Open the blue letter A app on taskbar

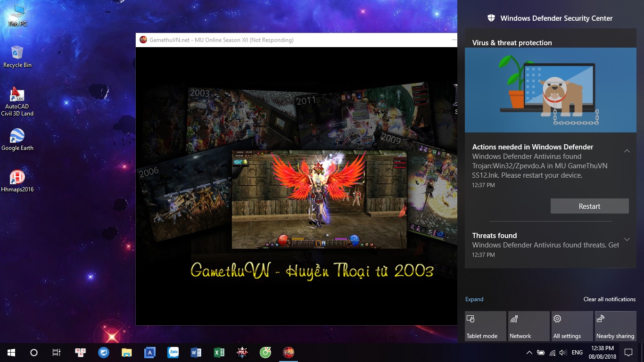[x=149, y=352]
